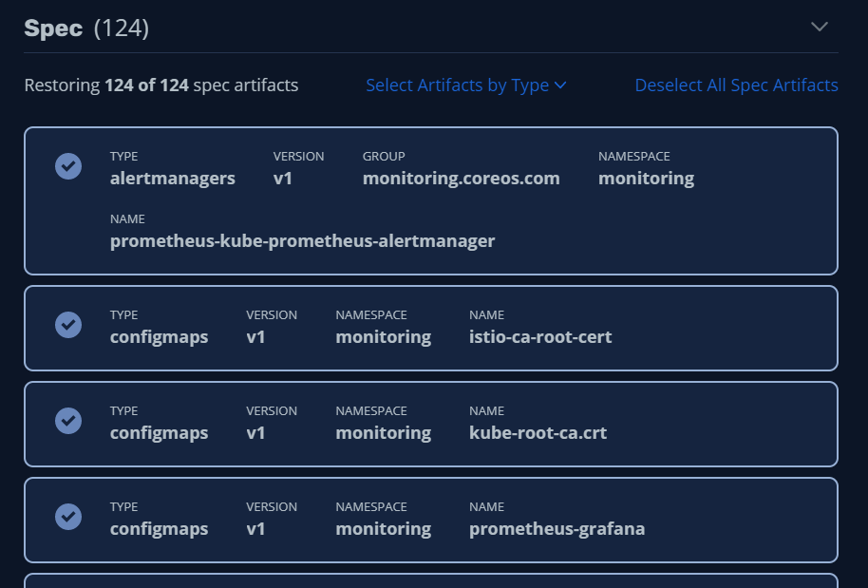Click configmaps type in kube-root-ca.crt row
Screen dimensions: 868x588
(x=159, y=432)
